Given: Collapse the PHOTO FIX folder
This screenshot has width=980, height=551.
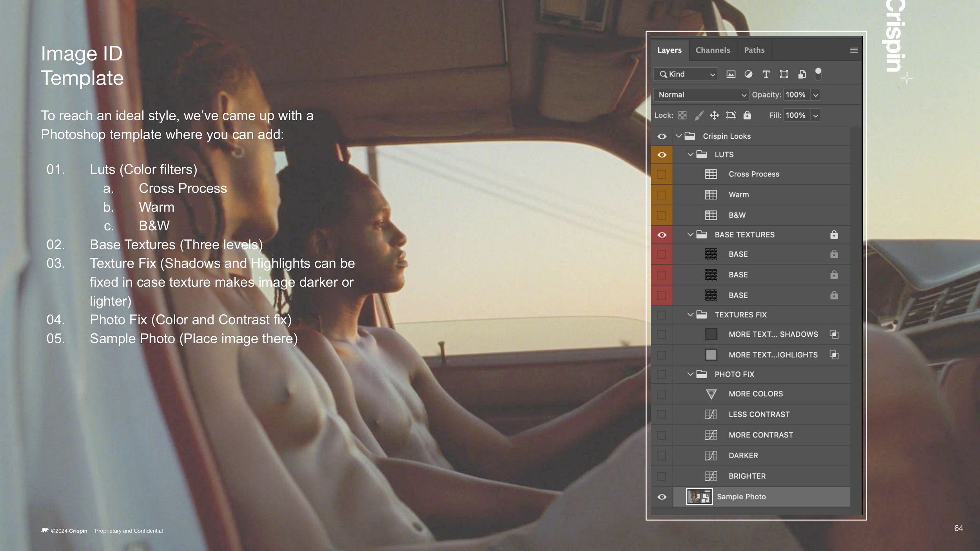Looking at the screenshot, I should (690, 374).
